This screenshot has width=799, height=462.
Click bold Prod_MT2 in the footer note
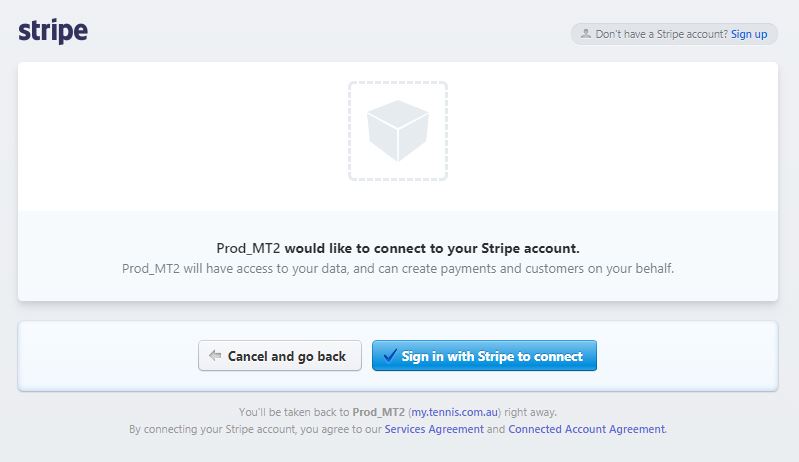[x=379, y=412]
